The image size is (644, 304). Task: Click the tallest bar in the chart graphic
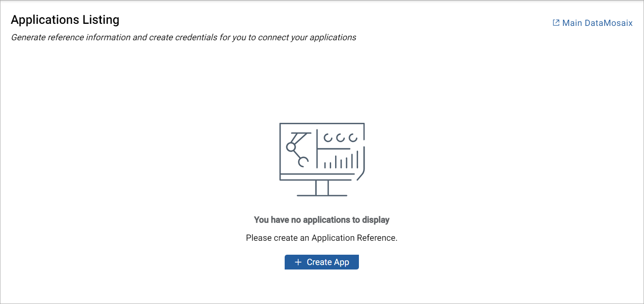[x=357, y=159]
